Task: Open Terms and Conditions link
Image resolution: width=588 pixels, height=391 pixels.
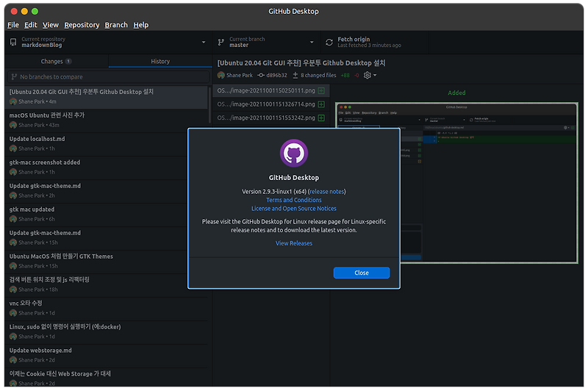Action: point(293,200)
